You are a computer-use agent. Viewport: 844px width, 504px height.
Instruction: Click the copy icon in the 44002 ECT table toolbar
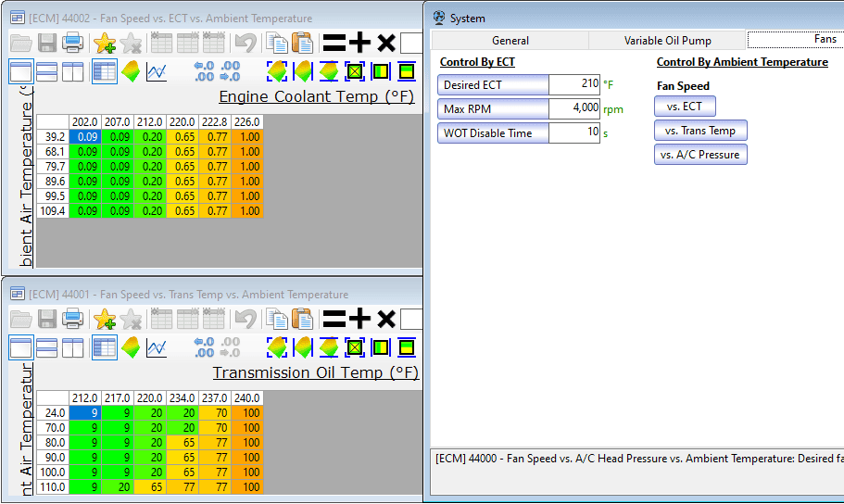[277, 43]
